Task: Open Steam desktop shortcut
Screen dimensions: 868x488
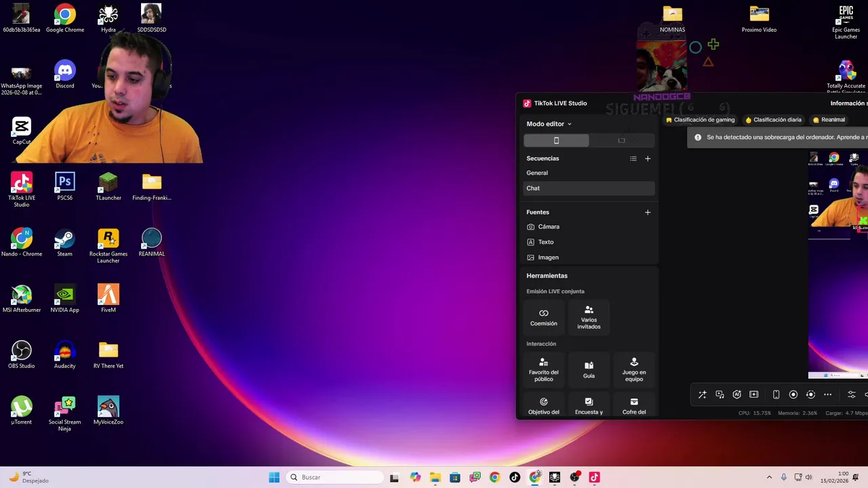Action: click(65, 243)
